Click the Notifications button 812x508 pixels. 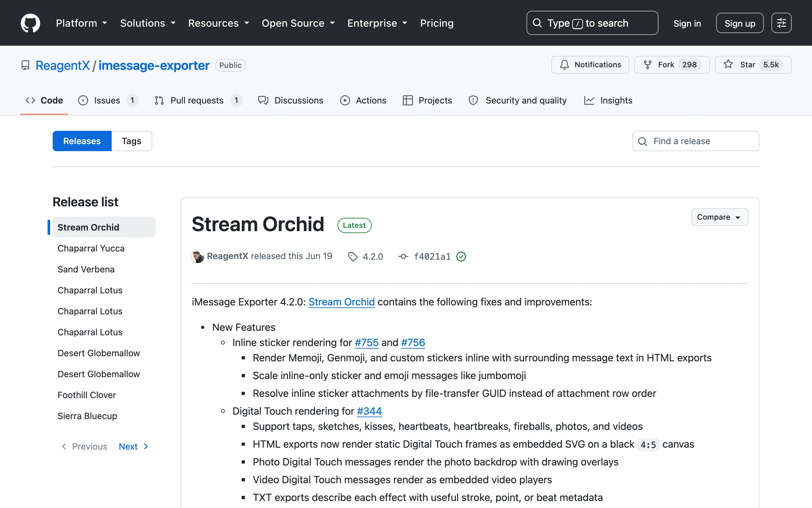pos(590,64)
